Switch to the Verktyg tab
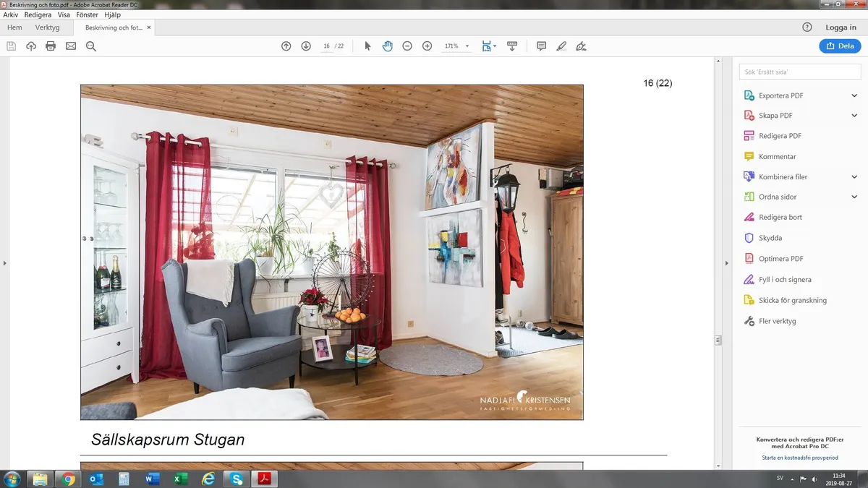Screen dimensions: 868x488 coord(48,27)
